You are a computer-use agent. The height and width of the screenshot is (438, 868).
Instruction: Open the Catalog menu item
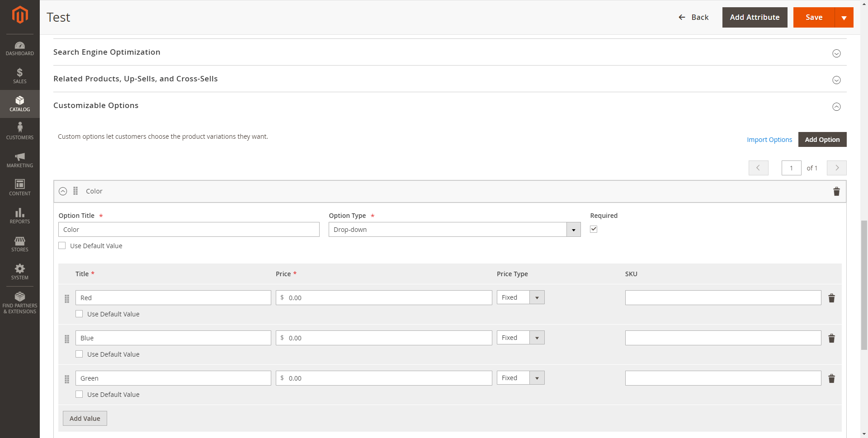(x=20, y=104)
